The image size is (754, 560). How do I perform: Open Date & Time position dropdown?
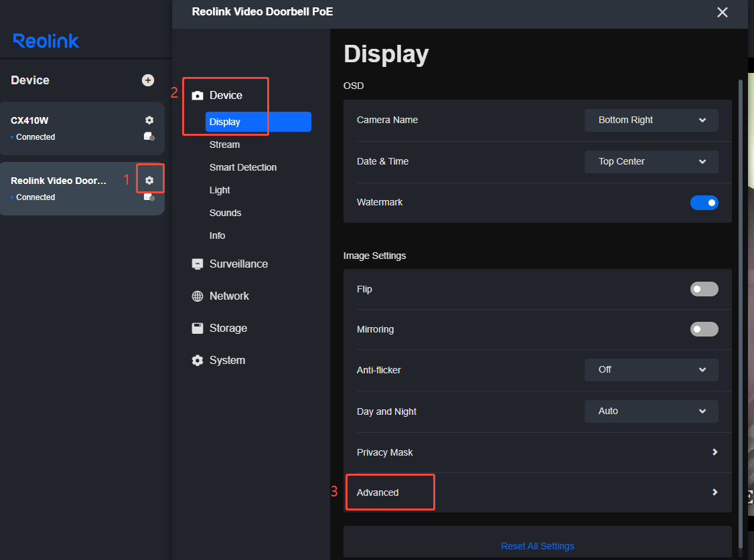tap(651, 162)
